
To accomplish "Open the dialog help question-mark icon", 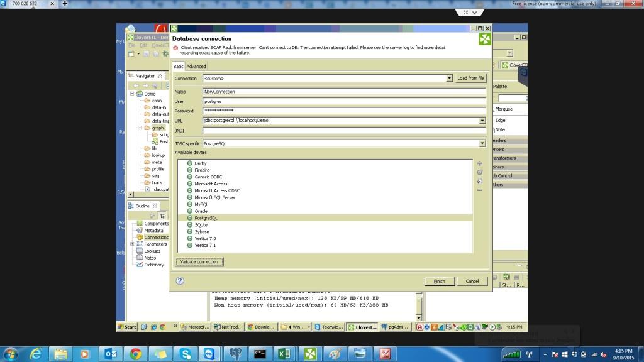I will pos(180,281).
